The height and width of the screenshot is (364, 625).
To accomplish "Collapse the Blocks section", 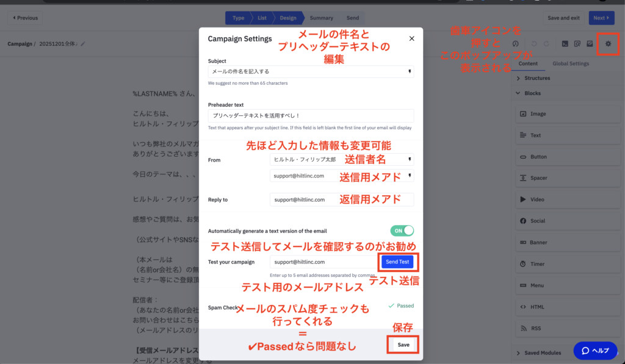I will [x=529, y=93].
